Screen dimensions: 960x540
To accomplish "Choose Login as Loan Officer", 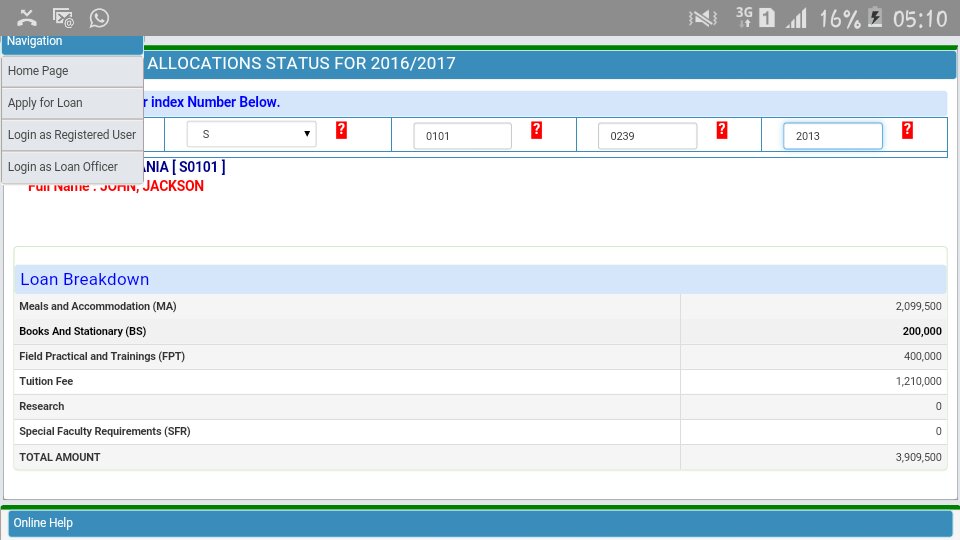I will pos(72,167).
